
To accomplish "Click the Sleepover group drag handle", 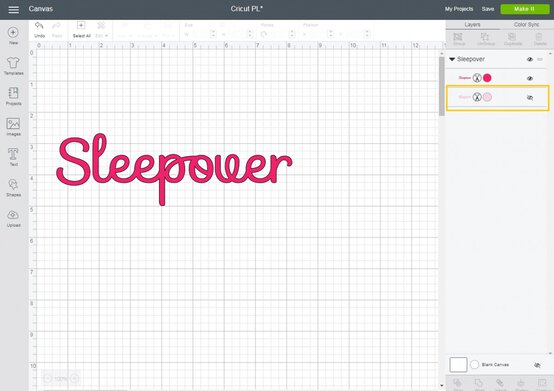I will (x=540, y=59).
